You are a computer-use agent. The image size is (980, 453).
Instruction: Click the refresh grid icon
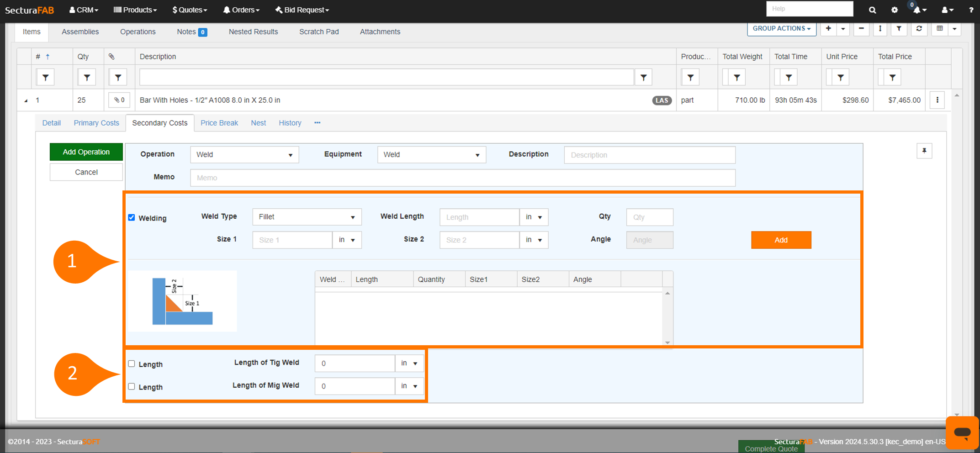click(919, 29)
